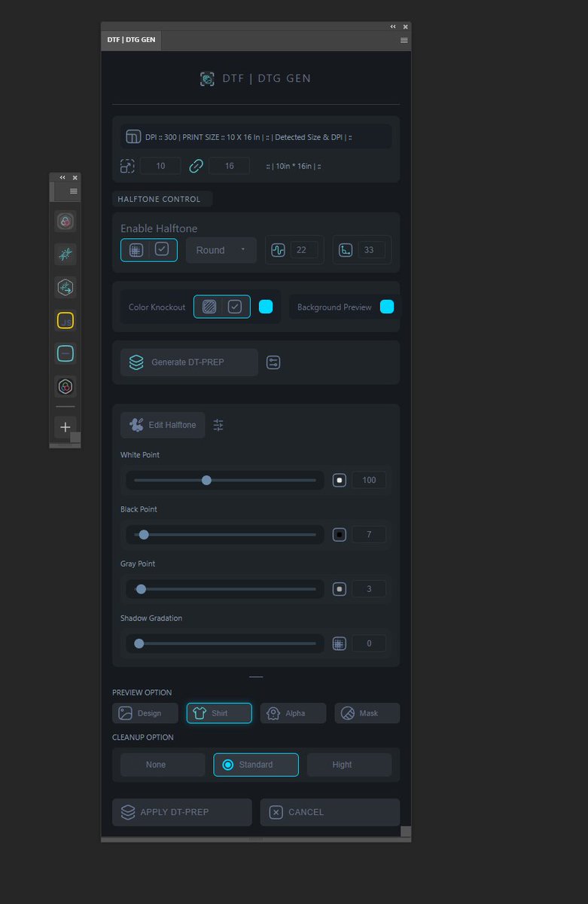Edit the Shadow Gradation value field 0
Image resolution: width=588 pixels, height=904 pixels.
[x=369, y=643]
